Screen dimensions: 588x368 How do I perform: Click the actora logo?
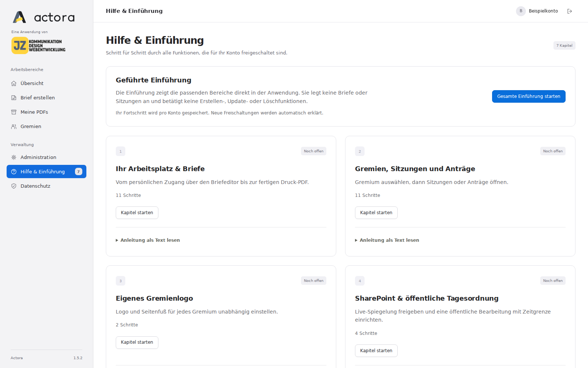[44, 17]
